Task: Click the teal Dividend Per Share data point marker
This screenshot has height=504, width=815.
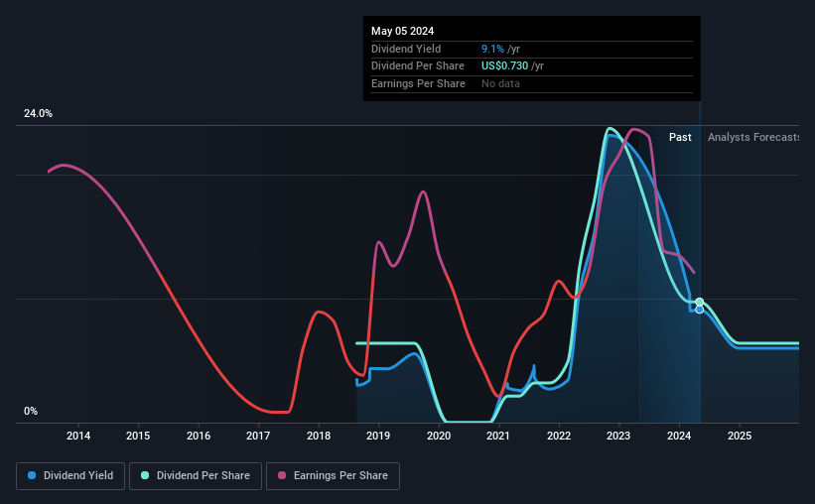Action: [700, 302]
